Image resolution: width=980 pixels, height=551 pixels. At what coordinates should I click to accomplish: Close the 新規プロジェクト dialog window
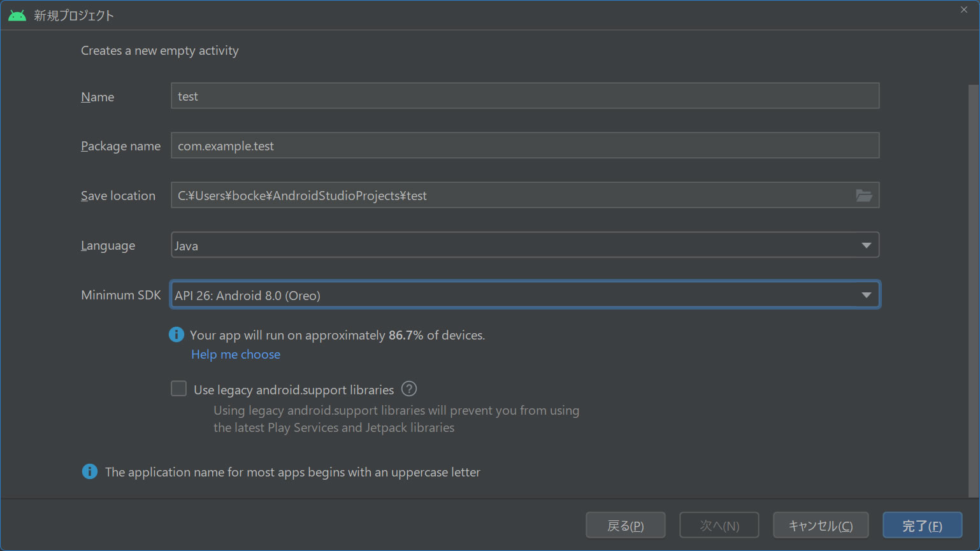(x=963, y=10)
